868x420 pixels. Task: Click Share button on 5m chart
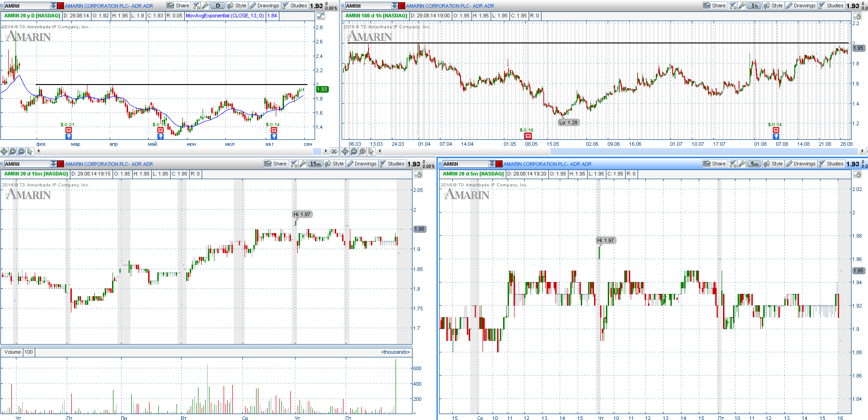tap(715, 164)
